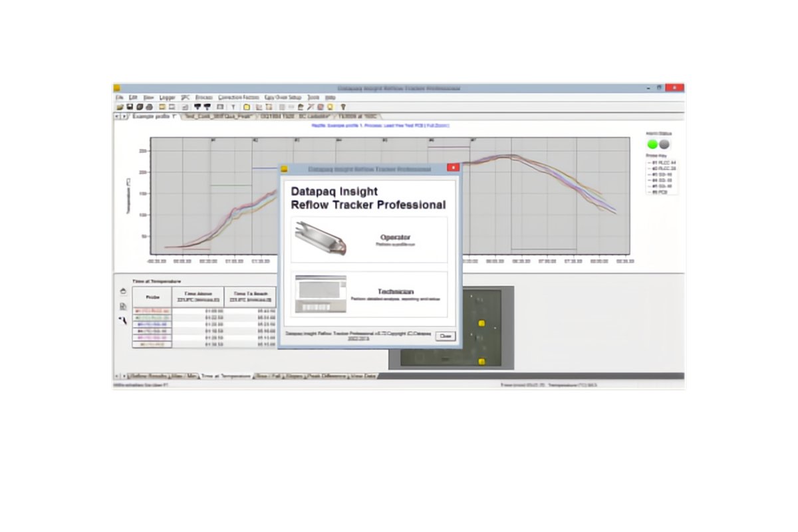This screenshot has height=532, width=798.
Task: Click the Open folder toolbar icon
Action: click(x=119, y=106)
